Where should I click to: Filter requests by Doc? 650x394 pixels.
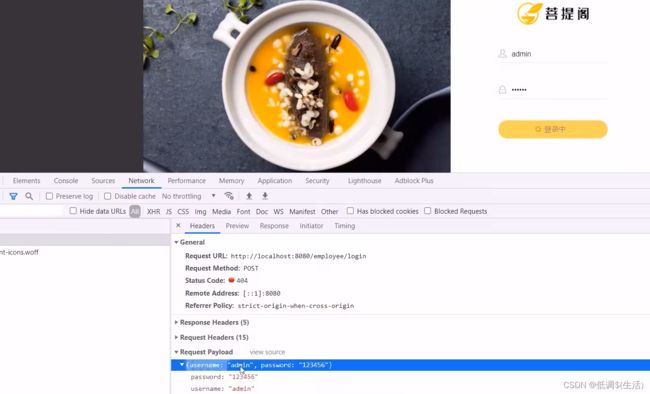[x=262, y=212]
